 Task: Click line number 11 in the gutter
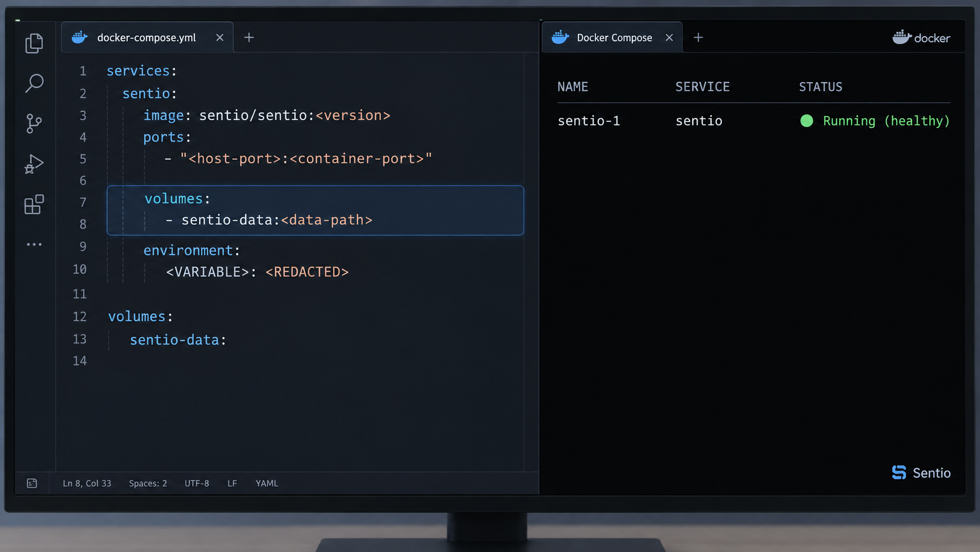(x=80, y=294)
